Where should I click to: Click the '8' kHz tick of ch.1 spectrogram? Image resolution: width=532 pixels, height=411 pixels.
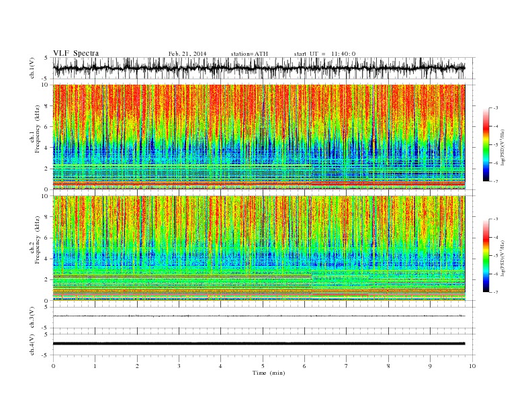point(47,106)
